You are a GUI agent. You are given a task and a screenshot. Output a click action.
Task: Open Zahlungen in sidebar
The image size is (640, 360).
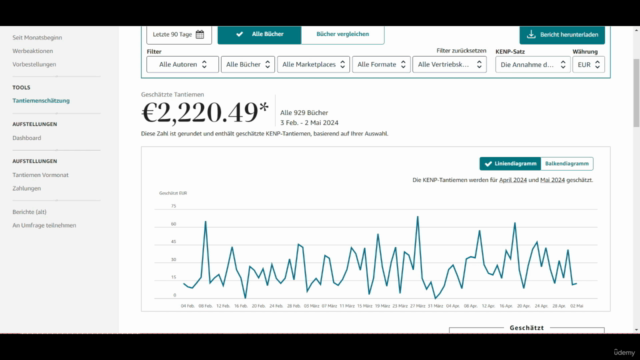point(27,189)
